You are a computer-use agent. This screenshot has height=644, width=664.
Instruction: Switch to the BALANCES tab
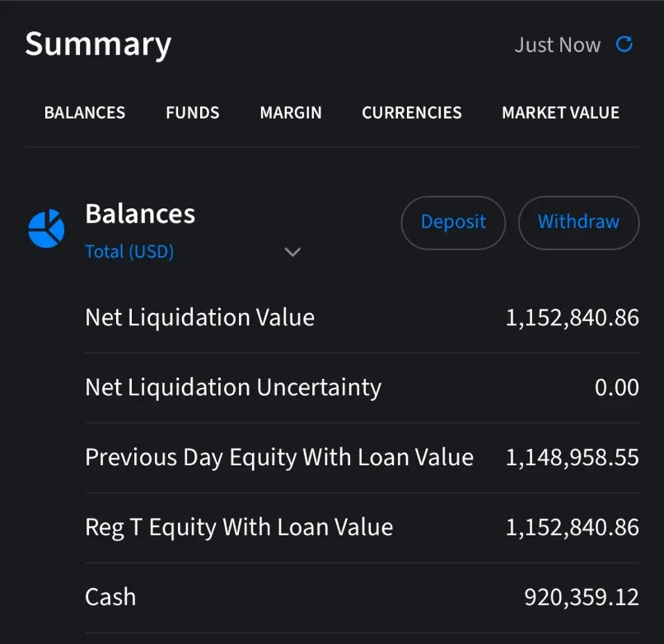pos(84,113)
